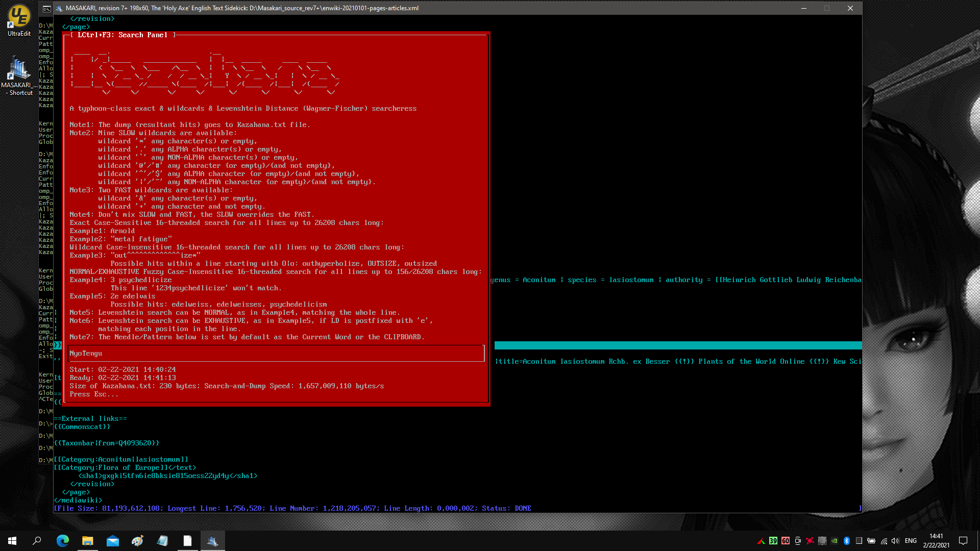Click the MyoTengu search pattern field
The height and width of the screenshot is (551, 980).
[x=276, y=353]
